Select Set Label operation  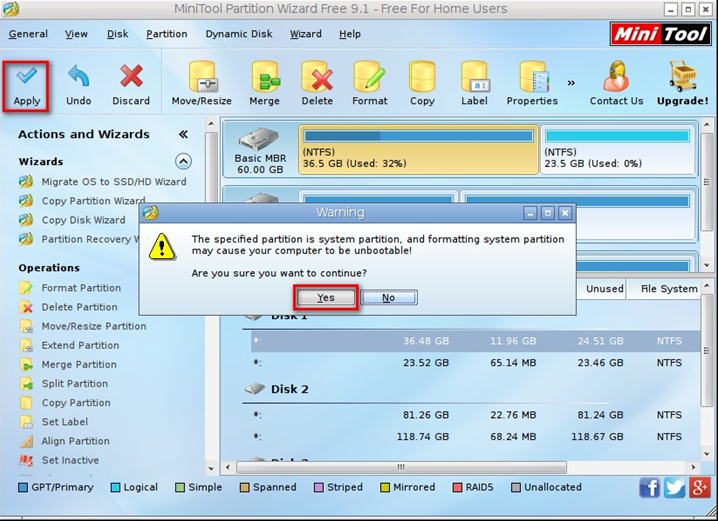click(65, 422)
